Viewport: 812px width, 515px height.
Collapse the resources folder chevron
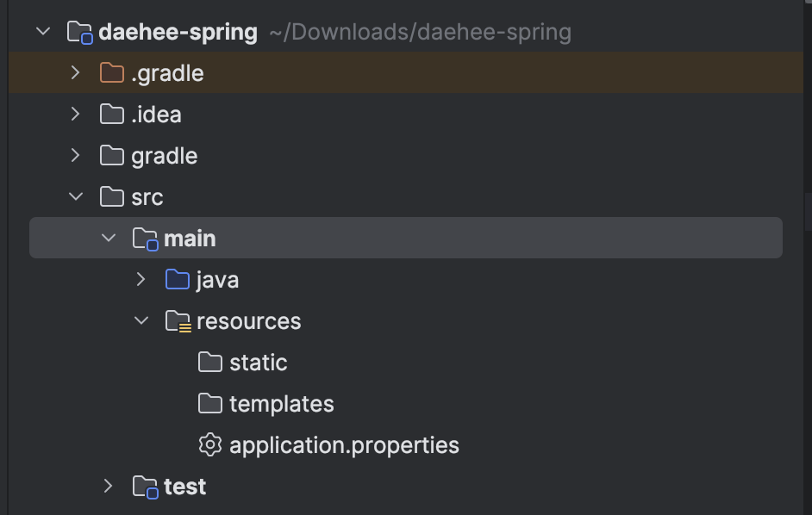coord(141,321)
